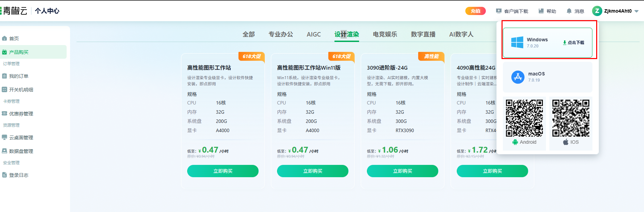Switch to the AIGC tab

point(314,34)
